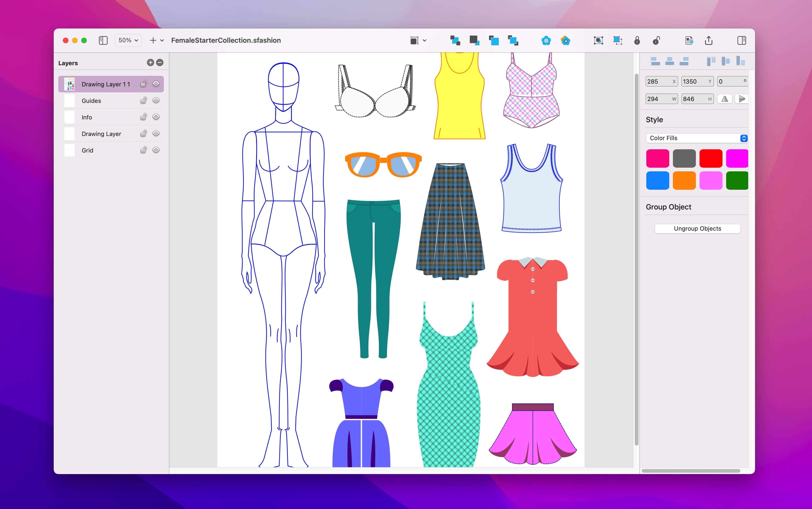Click the share export icon

(709, 40)
